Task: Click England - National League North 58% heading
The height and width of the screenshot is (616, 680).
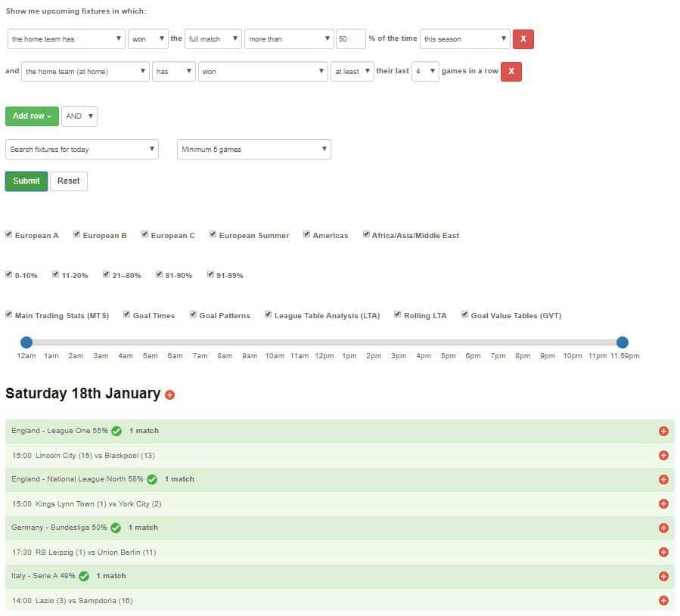Action: [x=77, y=479]
